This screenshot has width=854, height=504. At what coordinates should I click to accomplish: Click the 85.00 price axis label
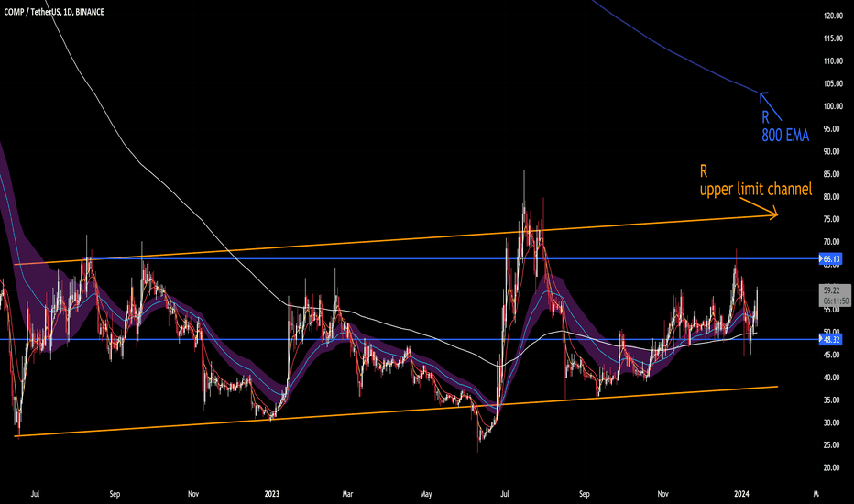pyautogui.click(x=832, y=174)
